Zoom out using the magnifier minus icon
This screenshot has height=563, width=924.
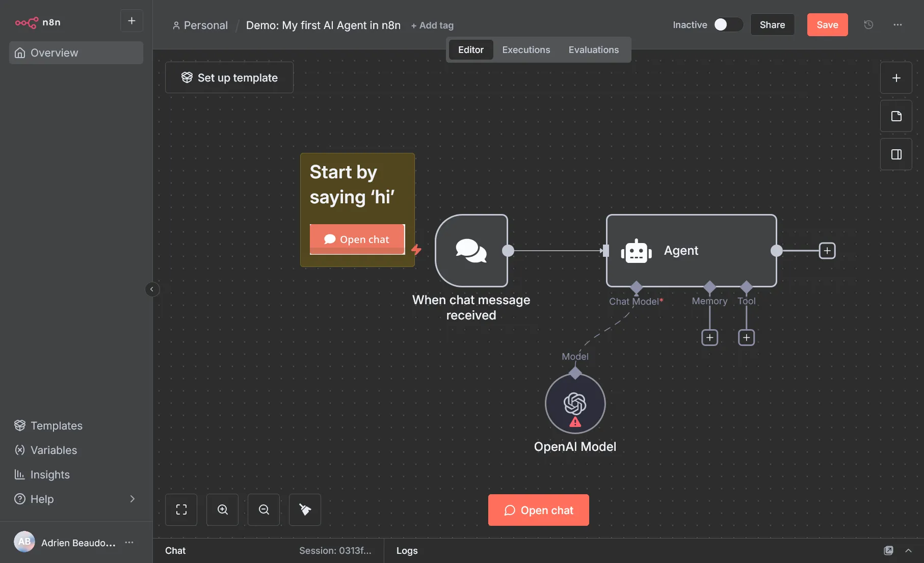coord(263,510)
